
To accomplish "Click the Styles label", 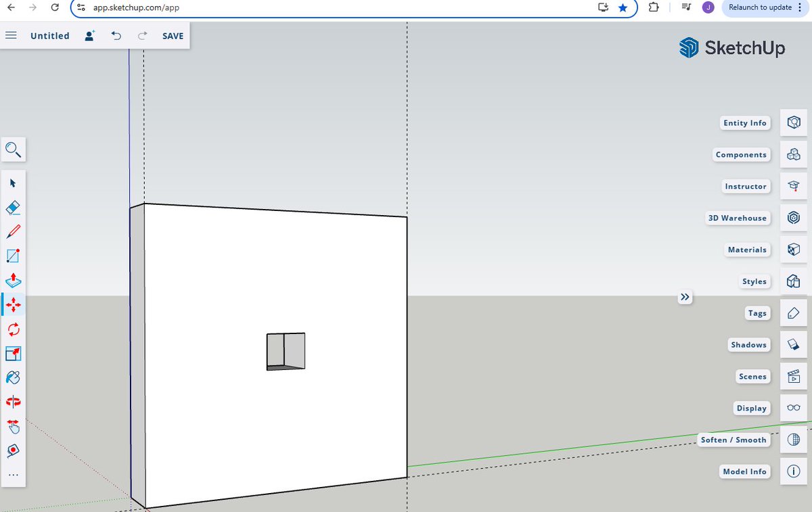I will (x=754, y=281).
